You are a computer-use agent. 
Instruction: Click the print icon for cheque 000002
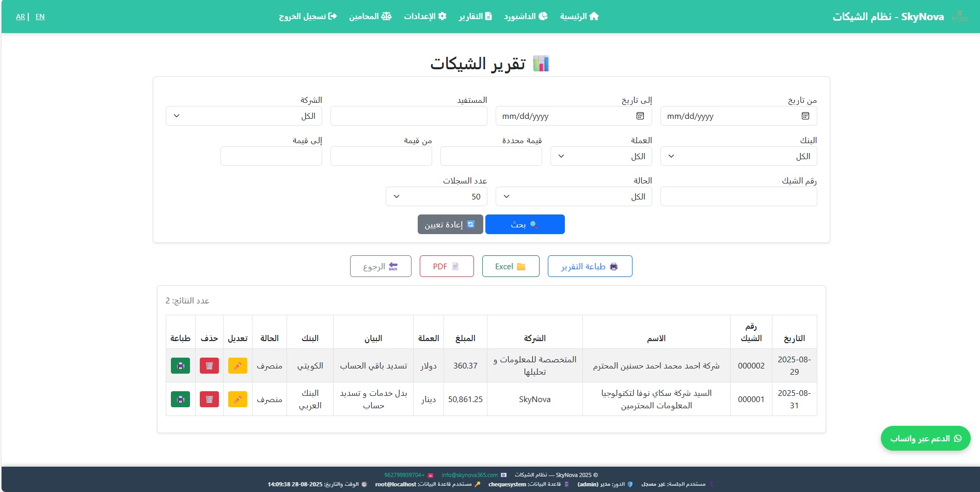click(180, 366)
